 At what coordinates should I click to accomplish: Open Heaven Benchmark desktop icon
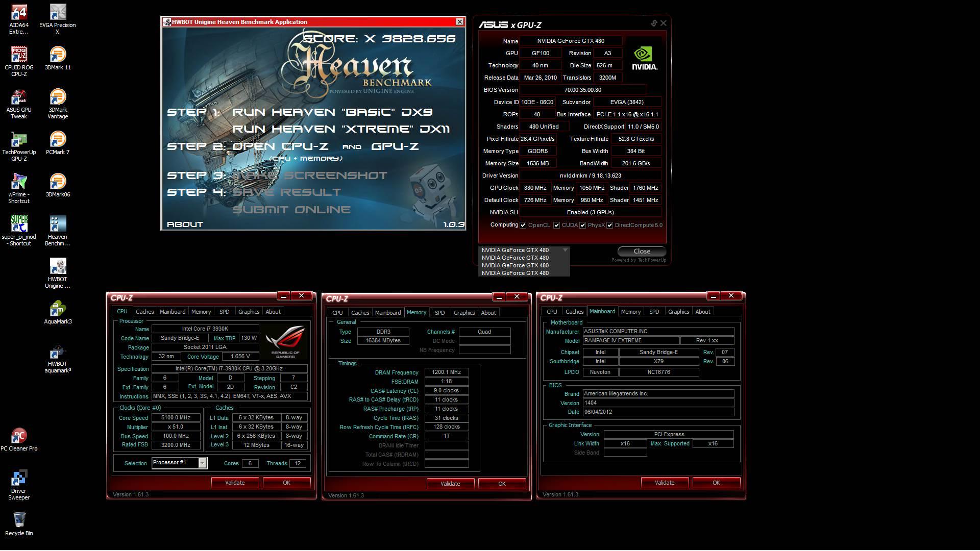click(58, 231)
